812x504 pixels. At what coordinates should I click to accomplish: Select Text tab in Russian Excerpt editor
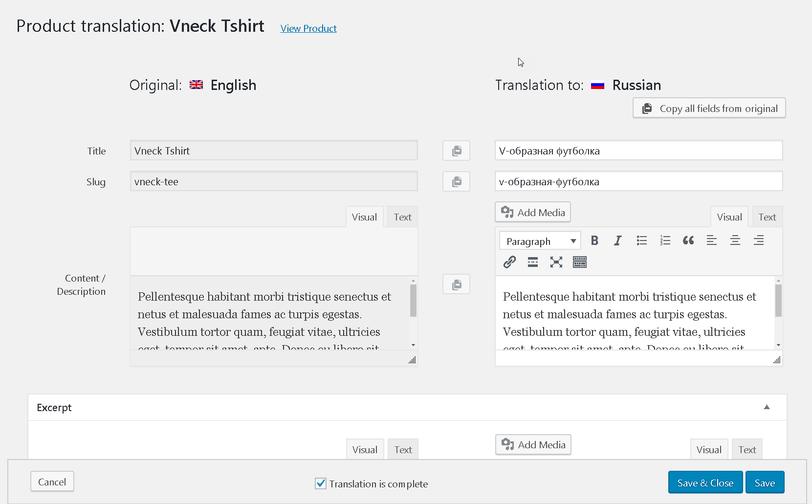[747, 449]
